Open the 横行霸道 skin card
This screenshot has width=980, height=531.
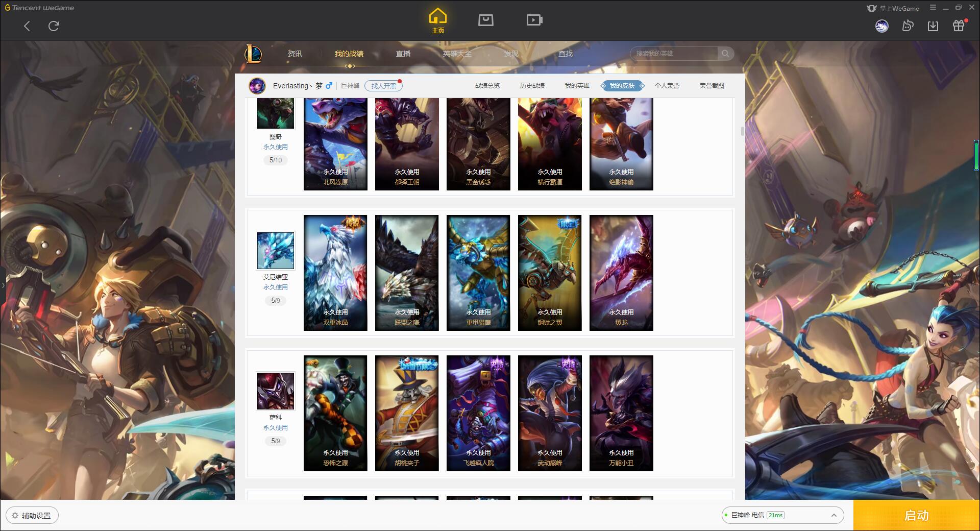click(x=550, y=144)
